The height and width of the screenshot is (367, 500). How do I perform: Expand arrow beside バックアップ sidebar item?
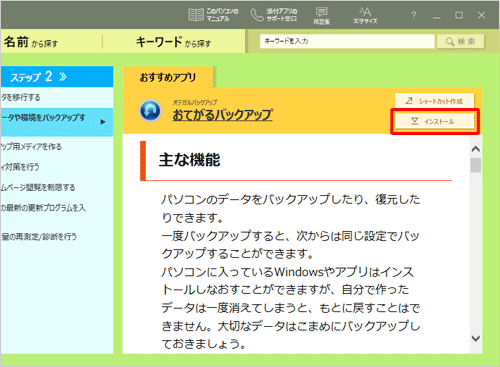click(x=103, y=122)
